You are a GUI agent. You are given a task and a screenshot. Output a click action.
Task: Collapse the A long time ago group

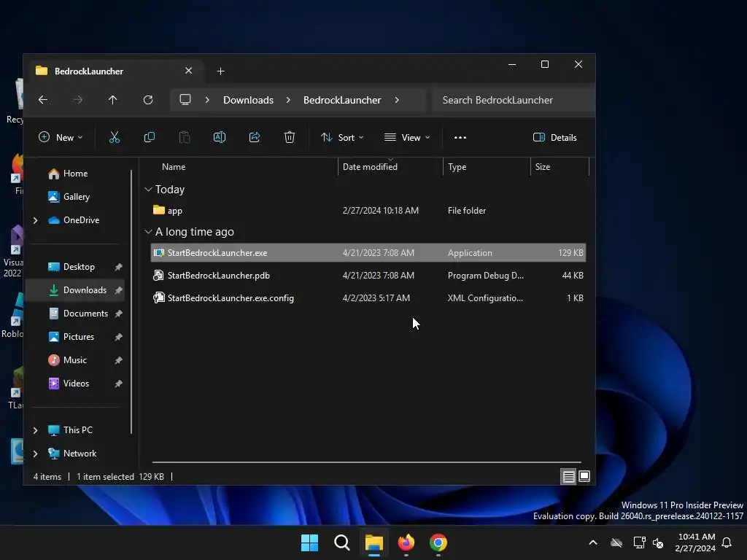coord(148,232)
